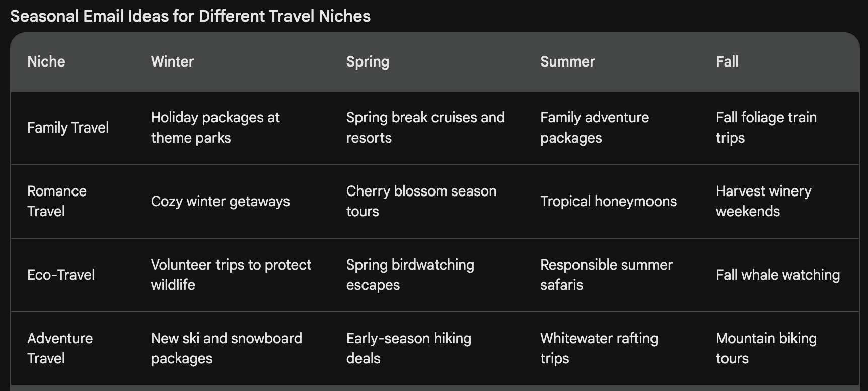
Task: Select Whitewater rafting trips cell
Action: click(599, 348)
